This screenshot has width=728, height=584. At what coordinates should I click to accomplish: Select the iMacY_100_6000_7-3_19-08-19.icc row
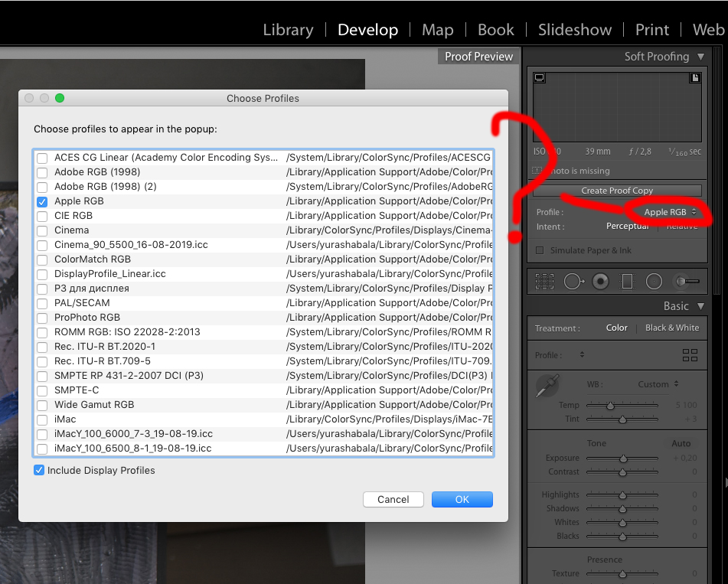[x=263, y=434]
